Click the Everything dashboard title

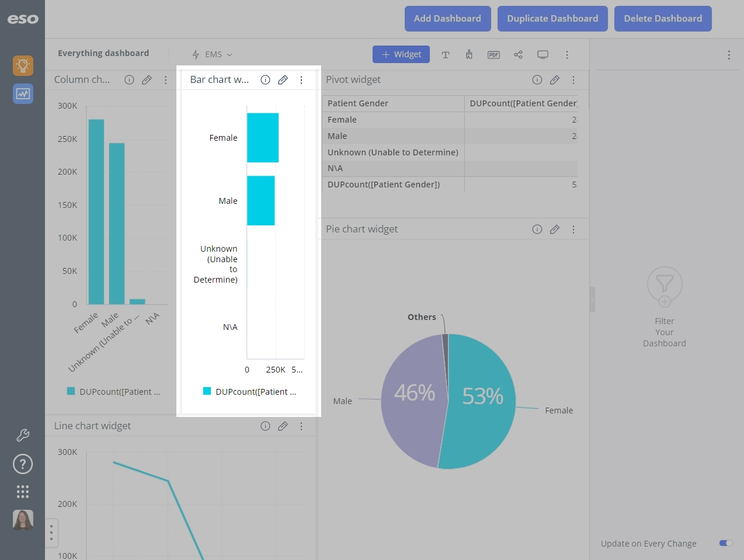(103, 53)
